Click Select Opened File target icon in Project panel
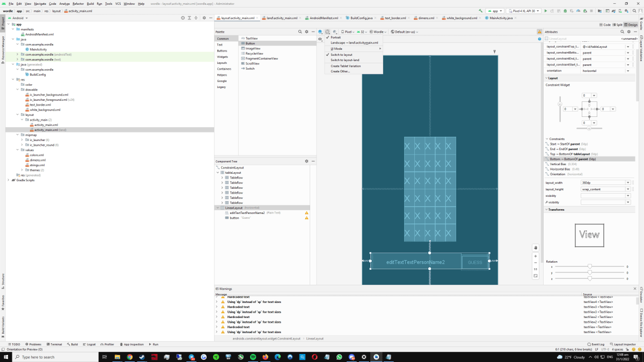 (x=182, y=18)
